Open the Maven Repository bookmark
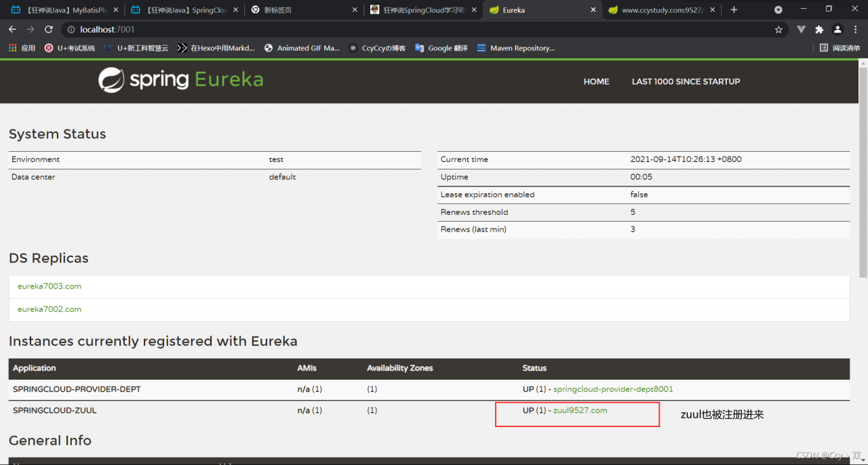The width and height of the screenshot is (868, 465). click(516, 48)
